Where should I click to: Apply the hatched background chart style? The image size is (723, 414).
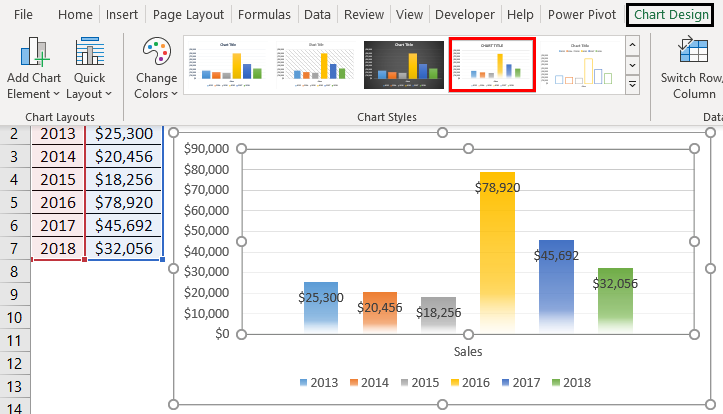click(x=316, y=65)
